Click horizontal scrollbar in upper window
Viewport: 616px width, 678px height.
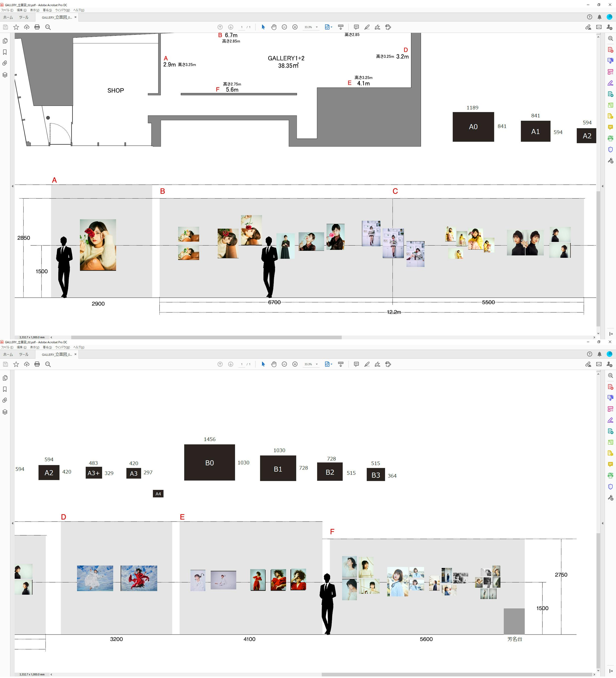(x=206, y=337)
